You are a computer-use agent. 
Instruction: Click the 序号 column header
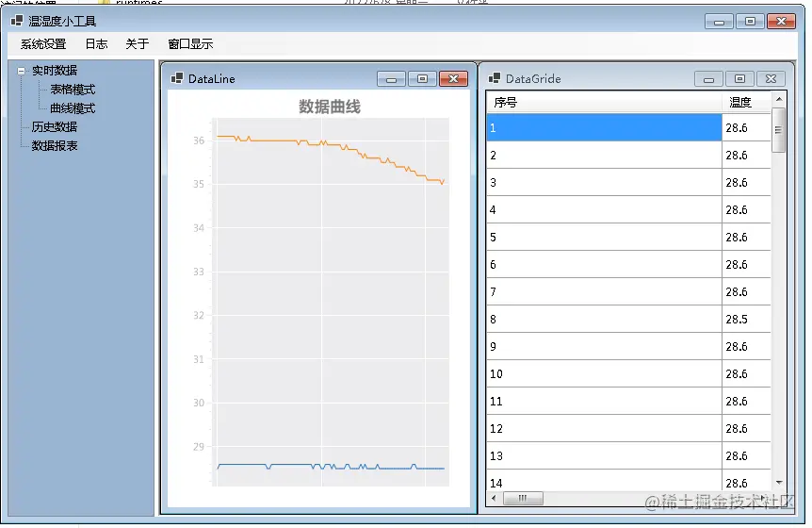pos(604,102)
